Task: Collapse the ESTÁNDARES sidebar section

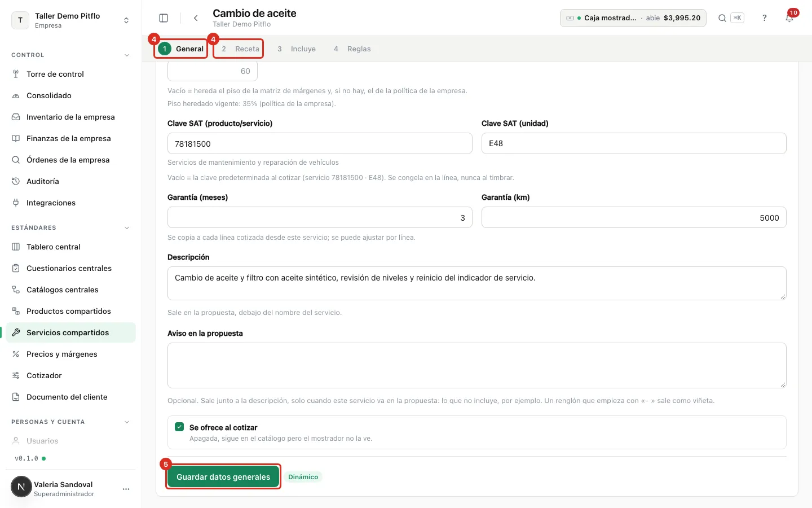Action: pyautogui.click(x=127, y=228)
